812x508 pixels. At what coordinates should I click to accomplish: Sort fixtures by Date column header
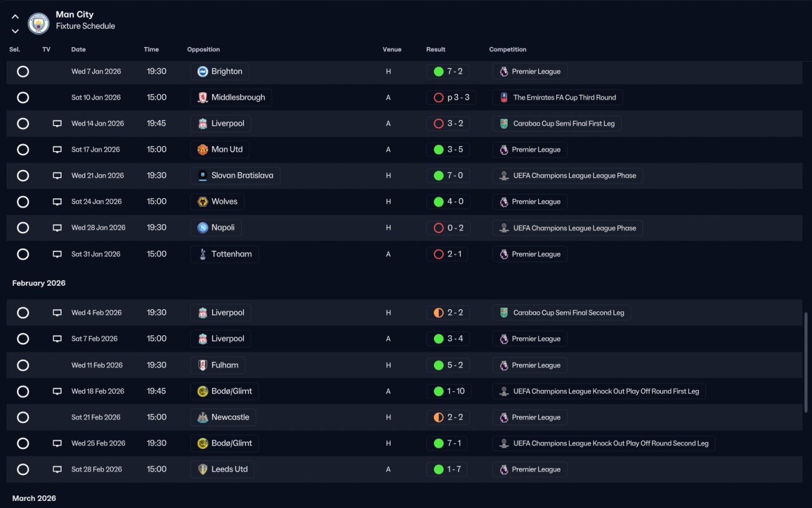click(79, 50)
